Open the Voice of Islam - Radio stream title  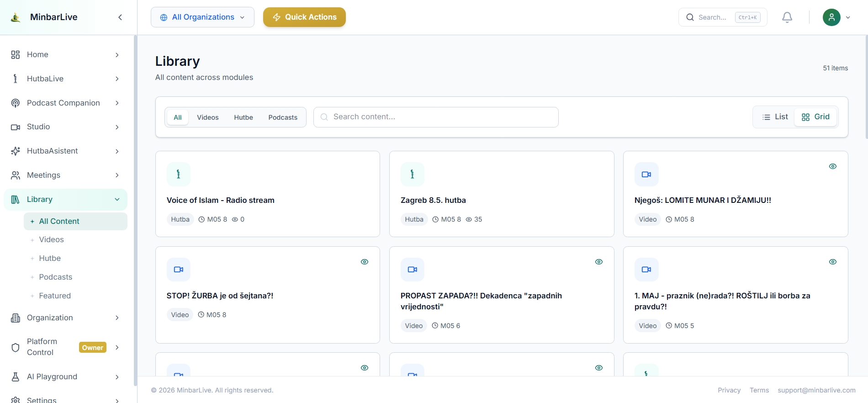pyautogui.click(x=221, y=200)
